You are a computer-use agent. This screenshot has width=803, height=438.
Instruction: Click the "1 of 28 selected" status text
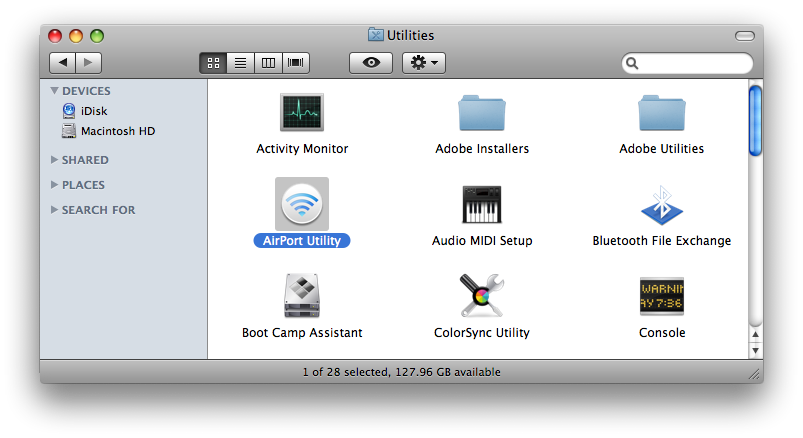(x=346, y=372)
